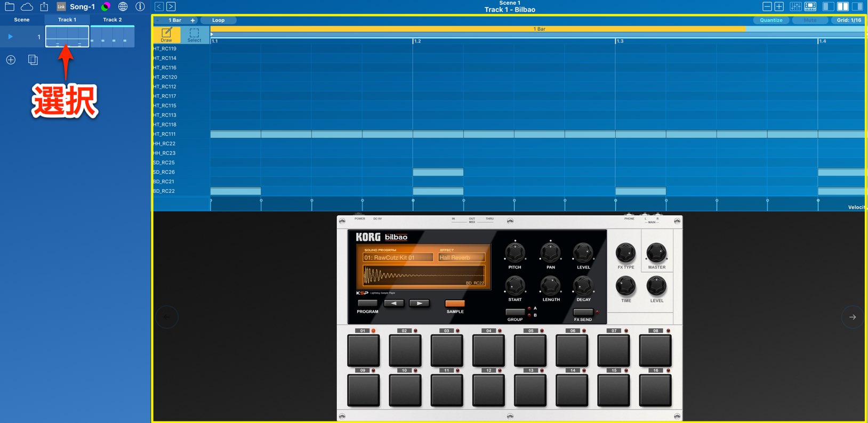Tap the share/export icon

(x=44, y=6)
